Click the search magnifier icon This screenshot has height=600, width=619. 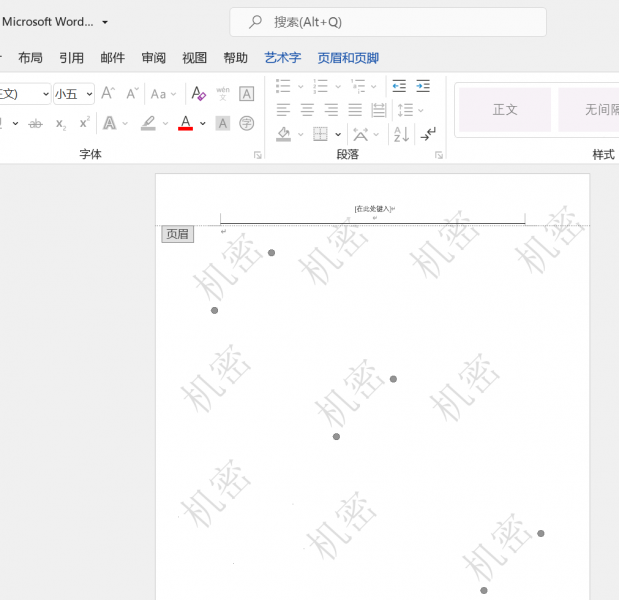coord(255,22)
